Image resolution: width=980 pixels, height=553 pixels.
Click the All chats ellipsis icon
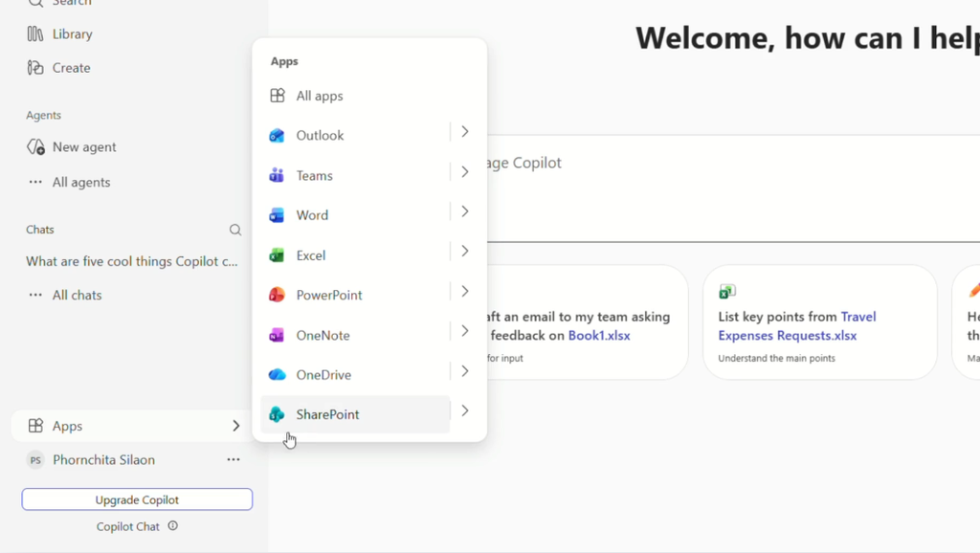point(35,295)
